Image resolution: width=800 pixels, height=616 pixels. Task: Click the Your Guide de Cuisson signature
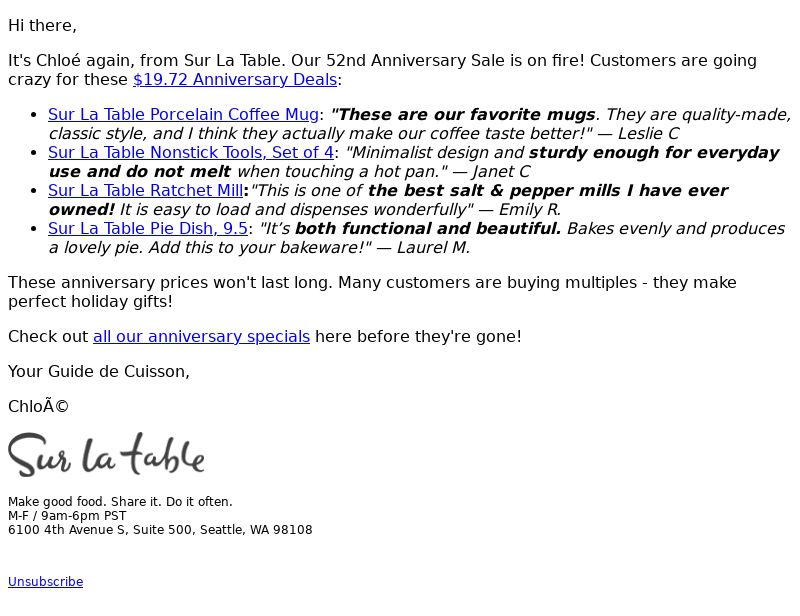(x=99, y=372)
